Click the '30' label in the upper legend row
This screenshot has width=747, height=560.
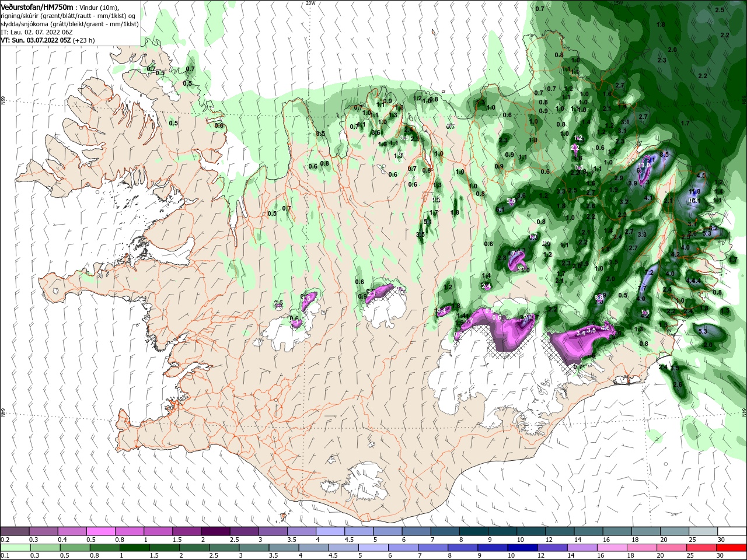coord(721,540)
